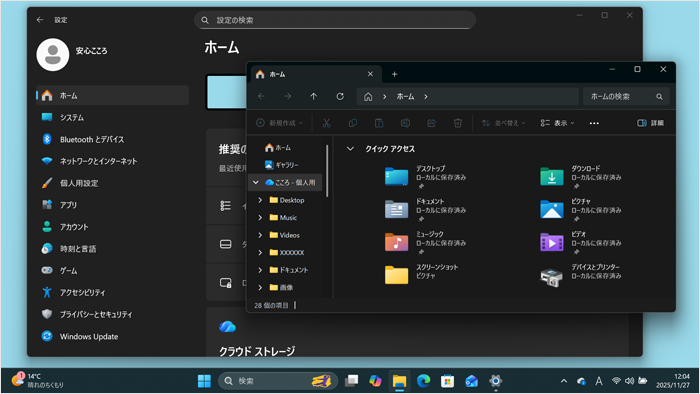Image resolution: width=700 pixels, height=394 pixels.
Task: Open 時刻と言語 in Settings sidebar
Action: [x=112, y=249]
